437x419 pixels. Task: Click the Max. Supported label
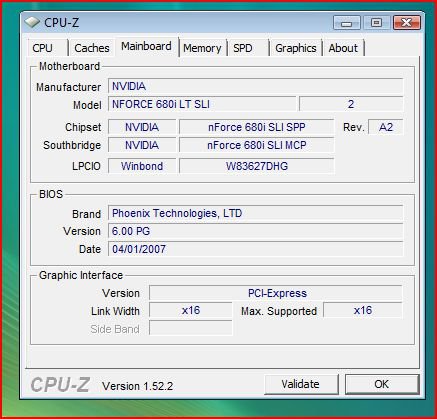tap(279, 311)
